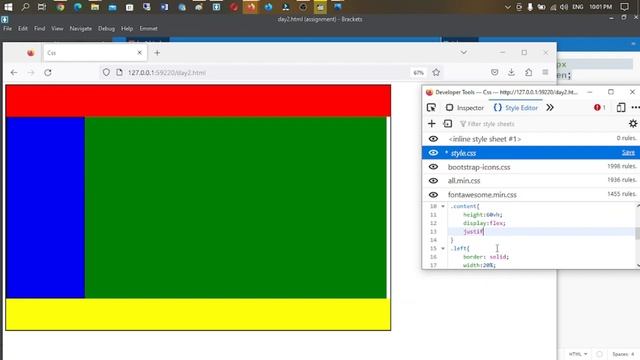Toggle visibility of bootstrap-icons.css
The width and height of the screenshot is (640, 360).
pyautogui.click(x=433, y=167)
